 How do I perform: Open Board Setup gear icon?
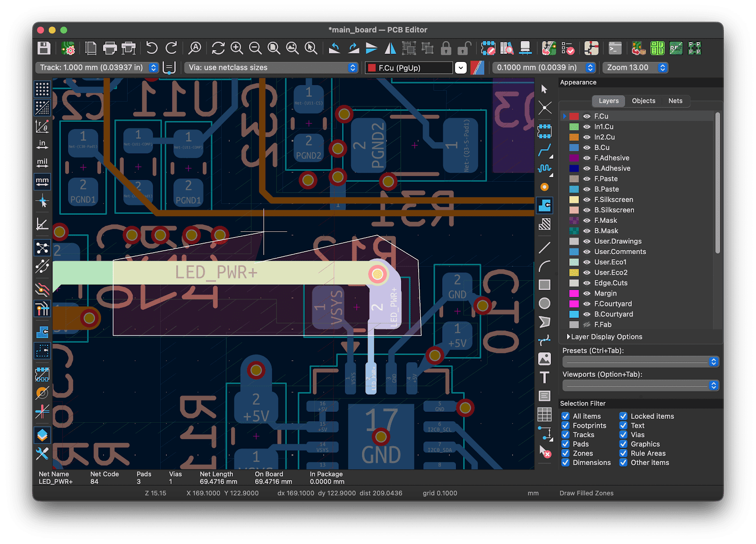[x=69, y=48]
